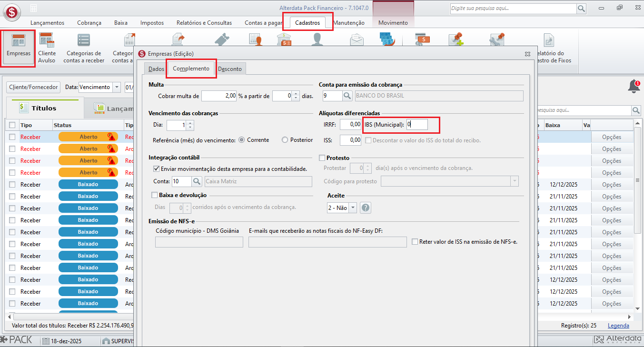This screenshot has height=347, width=644.
Task: Click the document with orange arrow ribbon icon
Action: [178, 40]
